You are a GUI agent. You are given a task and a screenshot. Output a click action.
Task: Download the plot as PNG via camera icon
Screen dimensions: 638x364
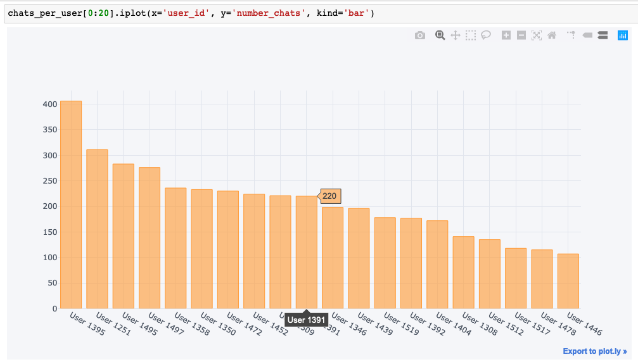point(420,35)
